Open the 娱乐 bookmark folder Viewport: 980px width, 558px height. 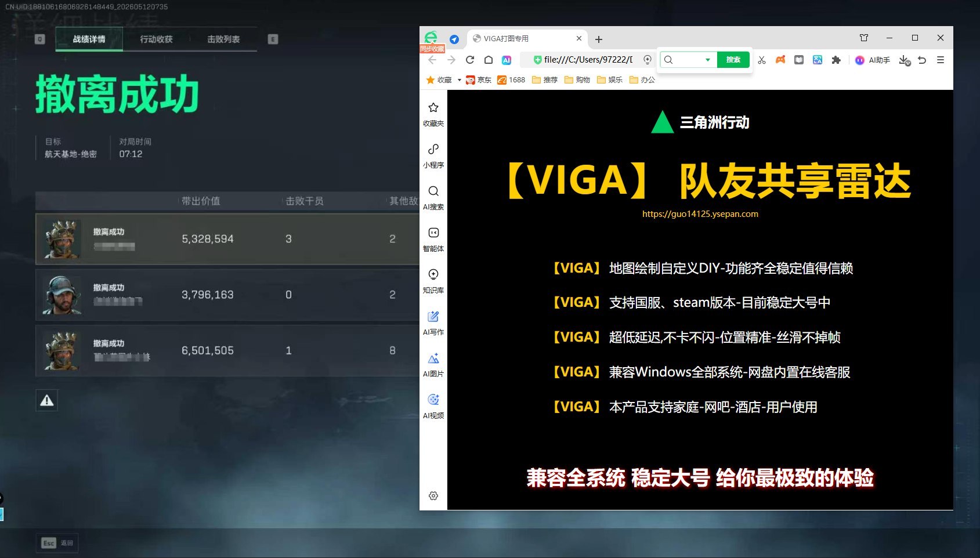(x=610, y=80)
